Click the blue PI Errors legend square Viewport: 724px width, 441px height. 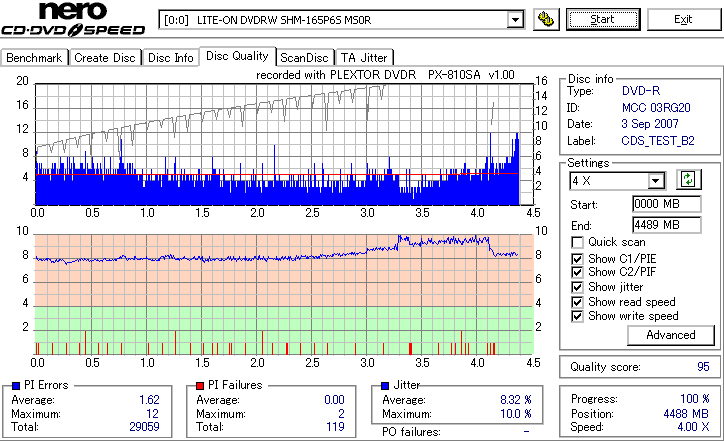[x=16, y=386]
